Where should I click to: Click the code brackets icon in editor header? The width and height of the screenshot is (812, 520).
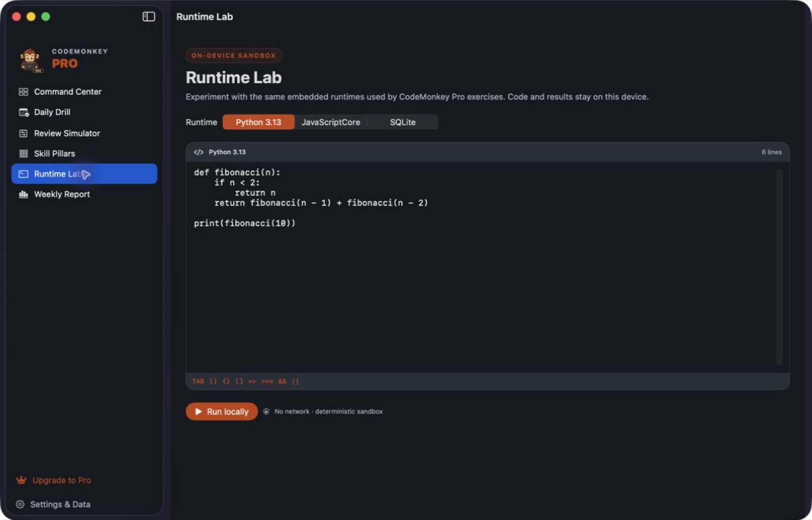coord(198,152)
